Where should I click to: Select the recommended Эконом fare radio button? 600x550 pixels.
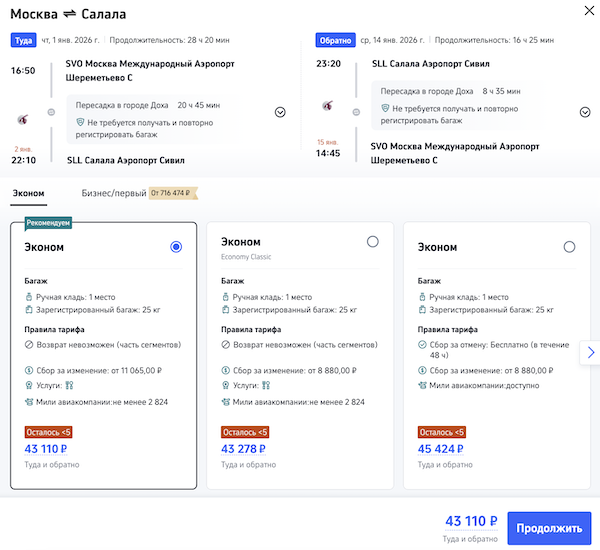pos(177,246)
